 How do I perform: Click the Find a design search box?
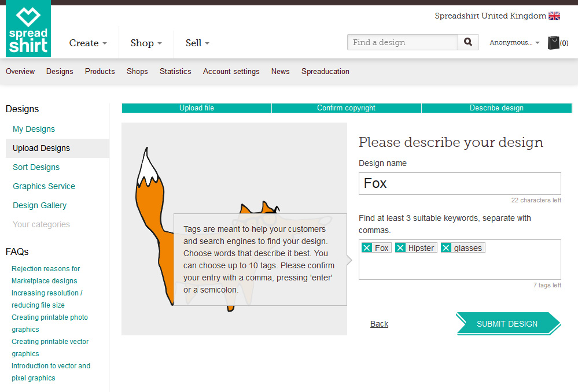(x=403, y=42)
